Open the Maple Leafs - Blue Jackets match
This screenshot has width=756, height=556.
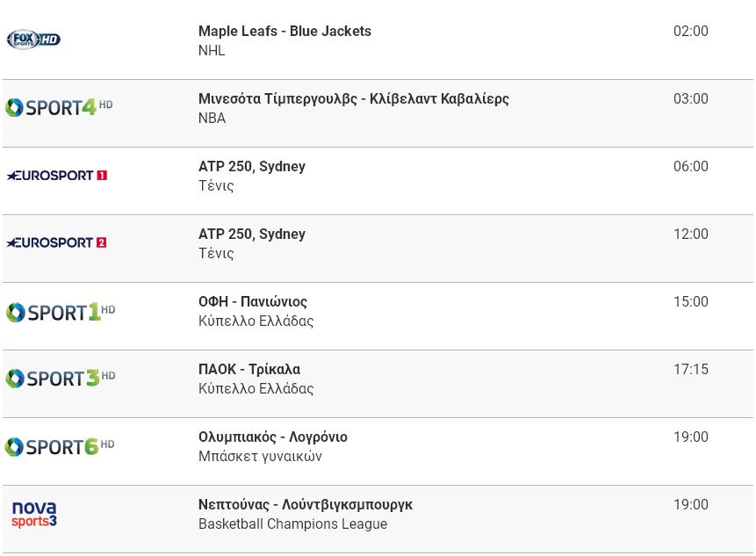click(x=284, y=32)
